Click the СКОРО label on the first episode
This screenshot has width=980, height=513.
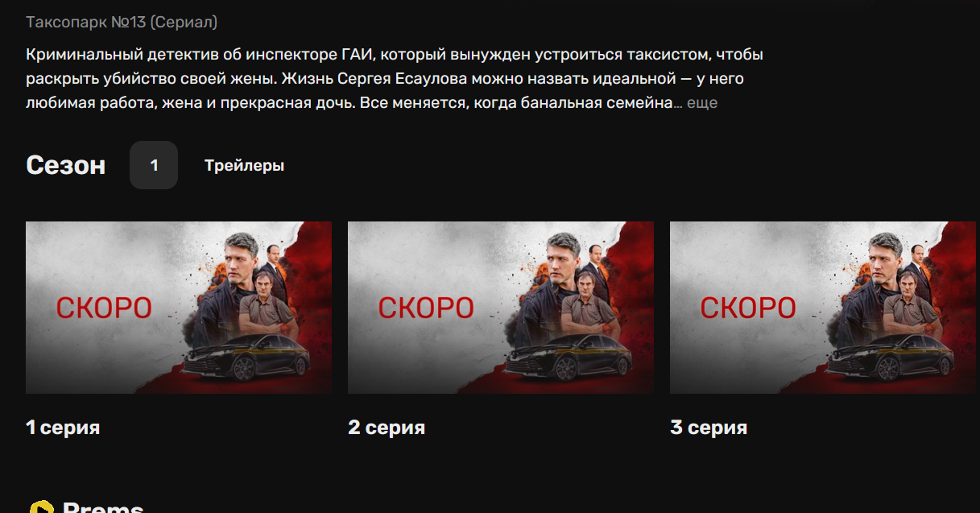(x=104, y=308)
